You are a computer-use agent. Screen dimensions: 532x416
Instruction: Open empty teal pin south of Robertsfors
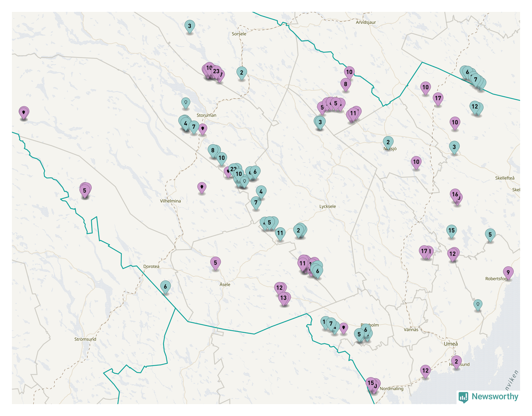point(478,305)
